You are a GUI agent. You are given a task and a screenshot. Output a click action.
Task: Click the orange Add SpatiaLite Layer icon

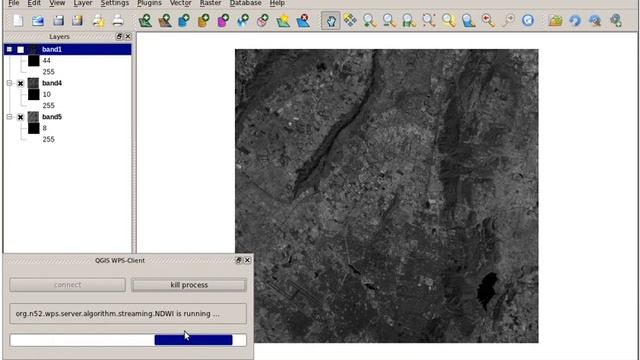coord(203,20)
